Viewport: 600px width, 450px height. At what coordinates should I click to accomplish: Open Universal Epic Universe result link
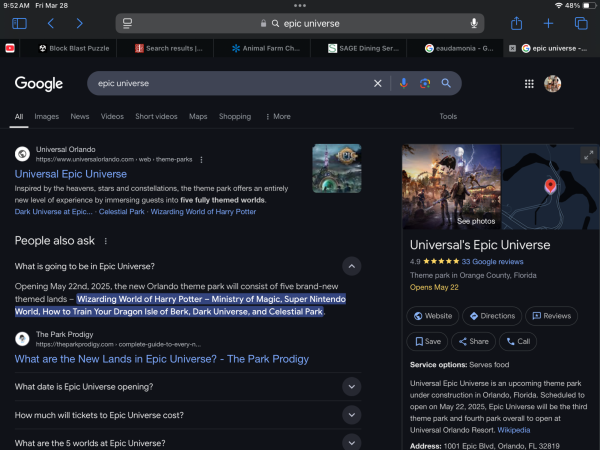point(70,174)
